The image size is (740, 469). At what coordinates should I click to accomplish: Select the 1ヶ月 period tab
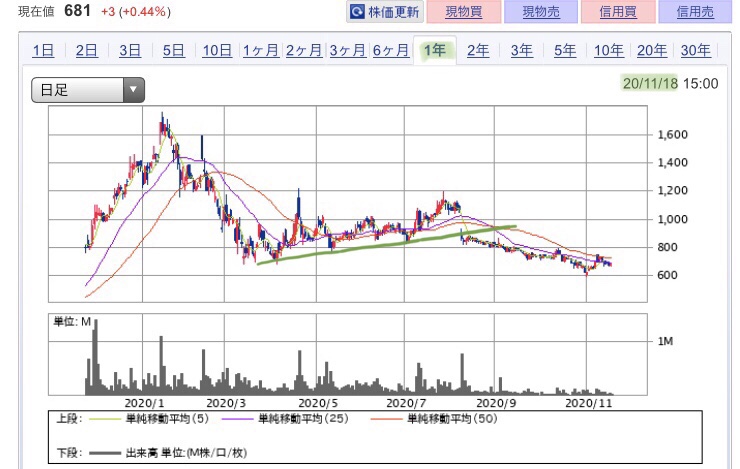tap(261, 50)
